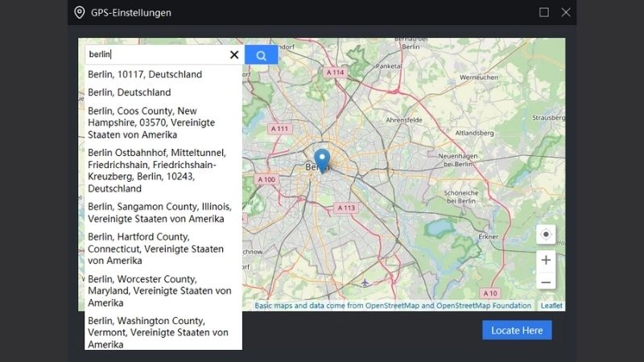Click Altlandsberg label on the map
The width and height of the screenshot is (644, 362).
click(x=474, y=133)
